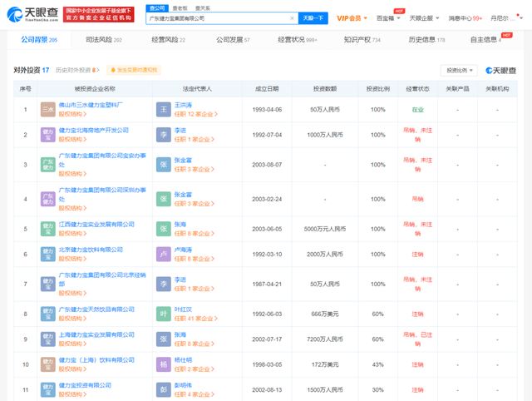Expand the 天眼企服 header menu
Viewport: 532px width, 401px height.
(422, 17)
